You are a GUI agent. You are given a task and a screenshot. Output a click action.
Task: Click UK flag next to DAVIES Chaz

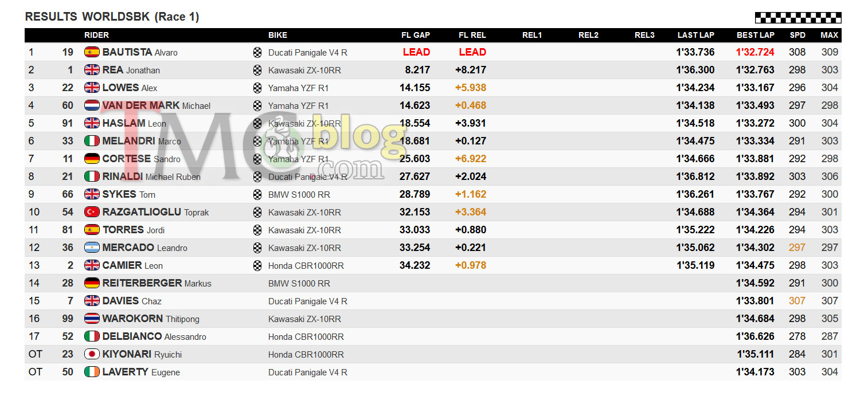tap(92, 301)
